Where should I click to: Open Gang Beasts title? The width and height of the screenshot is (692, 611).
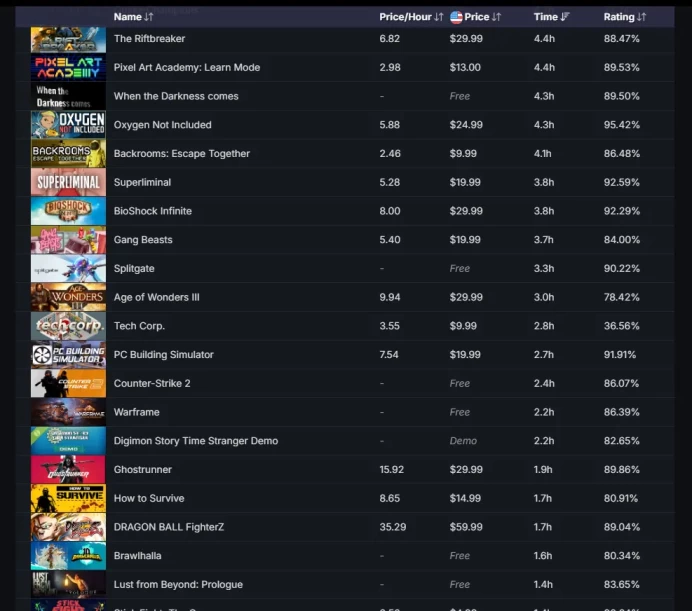coord(143,240)
